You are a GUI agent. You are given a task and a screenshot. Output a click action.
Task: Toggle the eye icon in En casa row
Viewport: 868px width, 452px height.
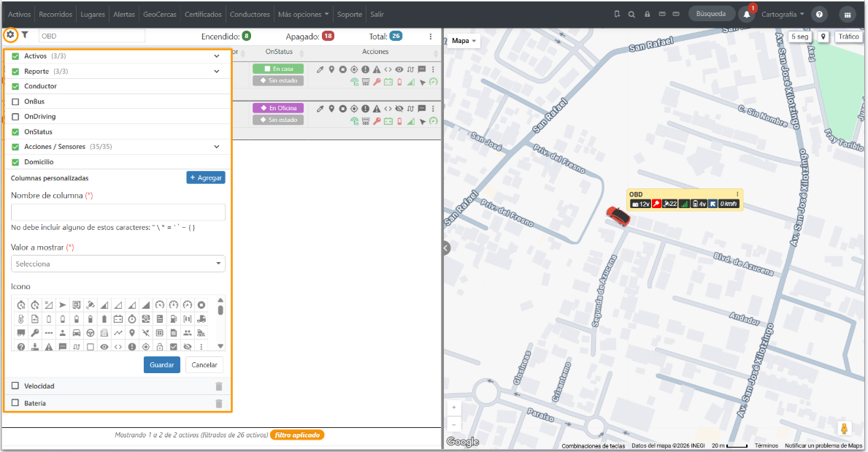[x=399, y=69]
